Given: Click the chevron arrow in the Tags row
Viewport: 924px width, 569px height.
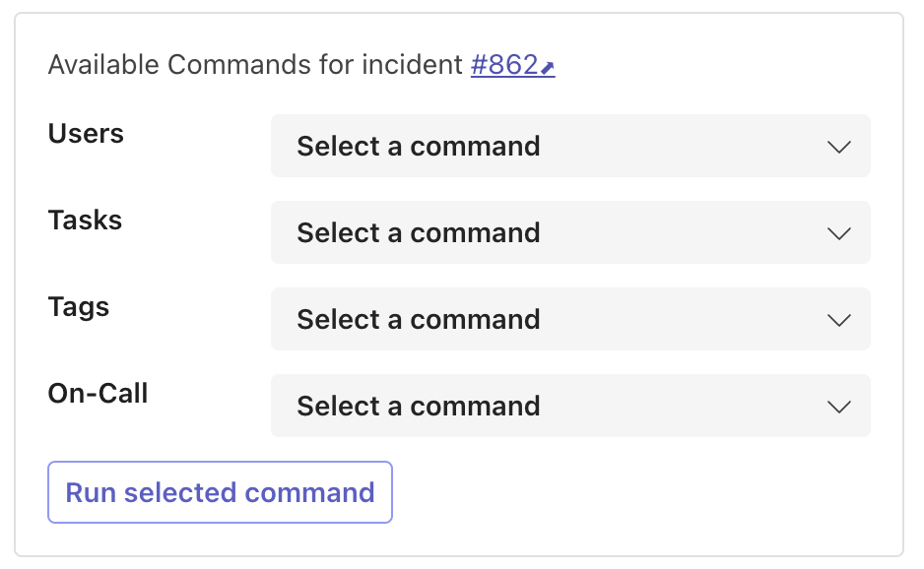Looking at the screenshot, I should click(838, 320).
